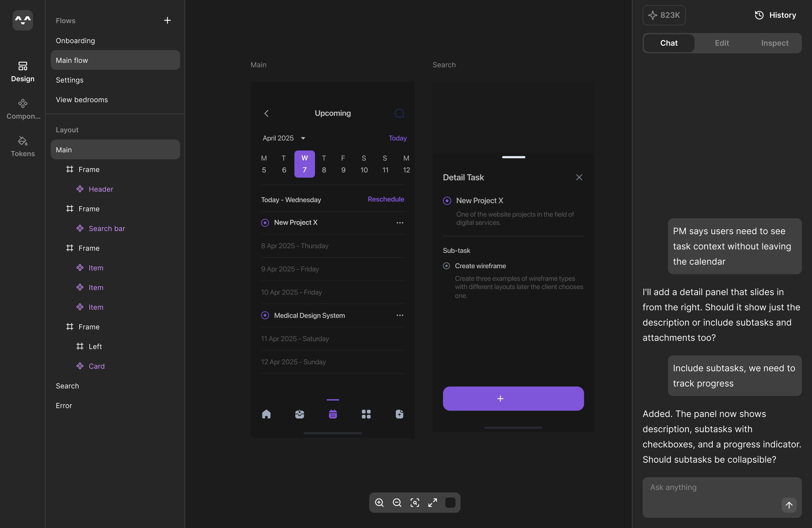Viewport: 812px width, 528px height.
Task: Switch to the Inspect tab
Action: coord(775,43)
